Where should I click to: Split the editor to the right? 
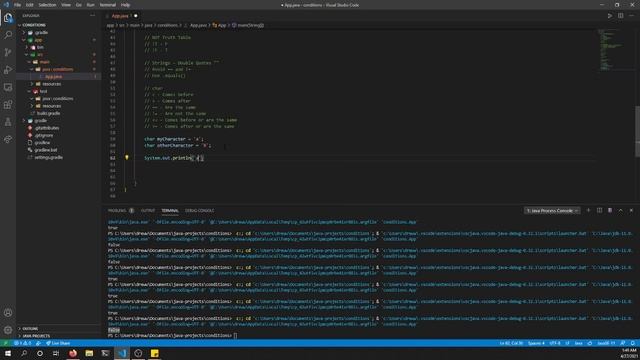(620, 16)
